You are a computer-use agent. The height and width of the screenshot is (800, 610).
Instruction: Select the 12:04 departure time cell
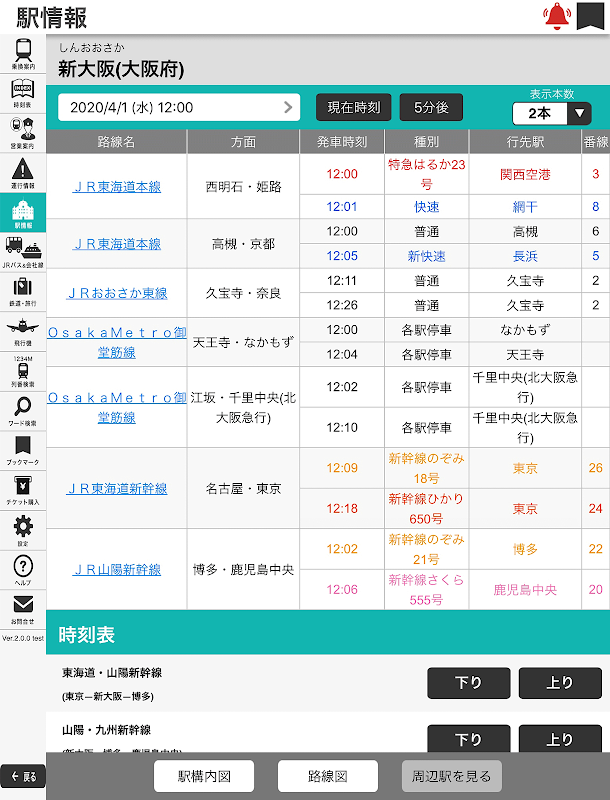(342, 354)
